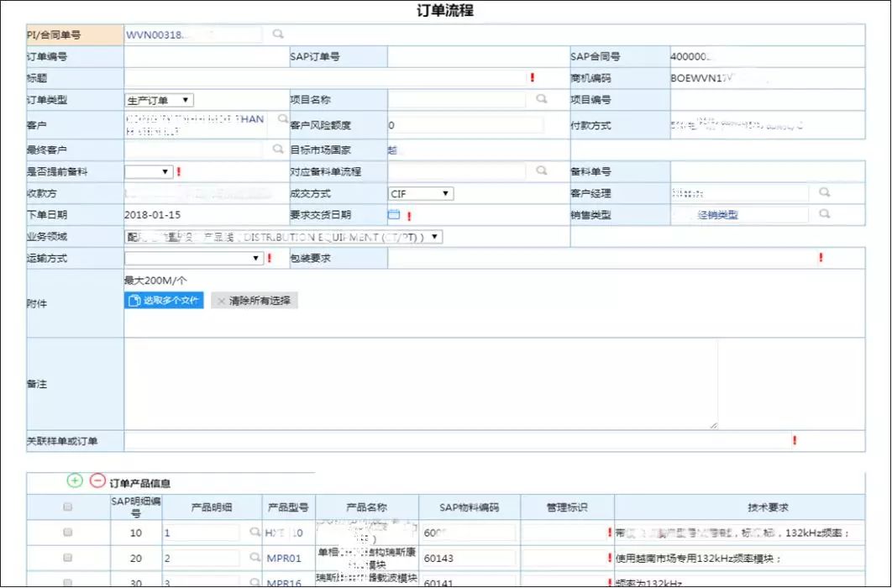Click inside the 备注 text area
This screenshot has width=892, height=588.
pos(420,383)
